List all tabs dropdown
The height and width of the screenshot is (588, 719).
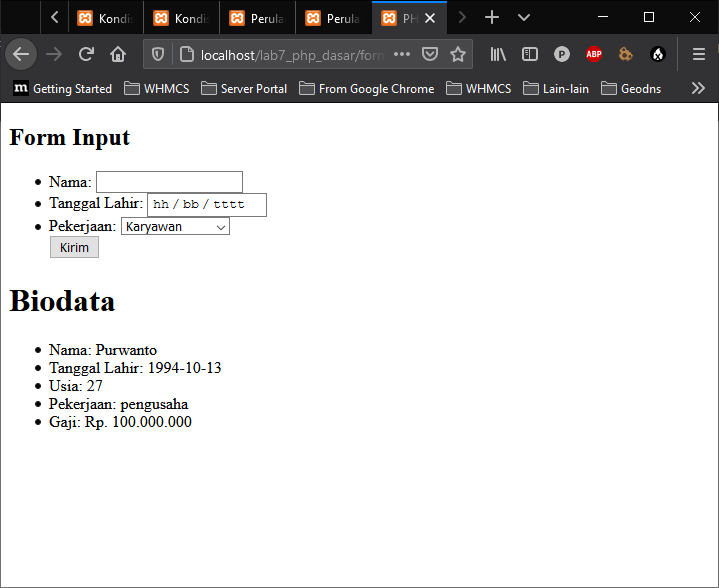524,18
